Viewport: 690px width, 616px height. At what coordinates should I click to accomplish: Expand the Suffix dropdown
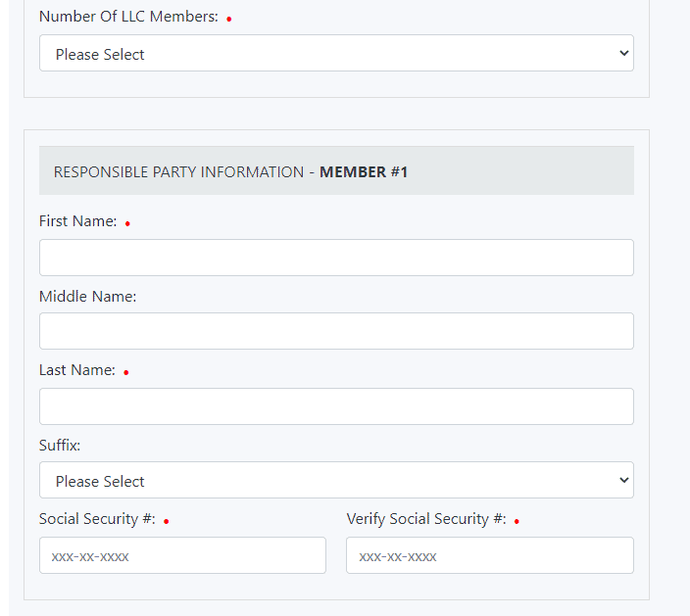pos(336,481)
